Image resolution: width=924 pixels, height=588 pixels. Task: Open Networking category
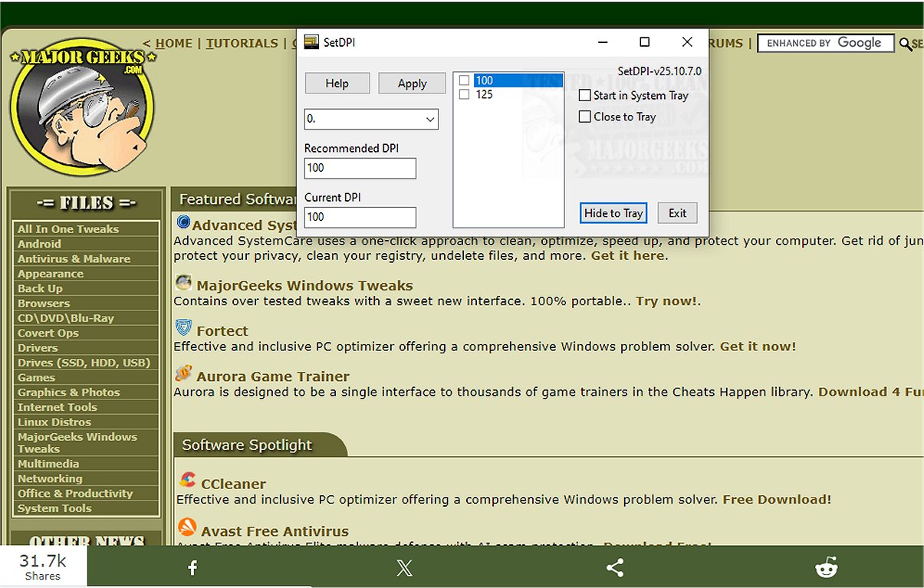[50, 478]
